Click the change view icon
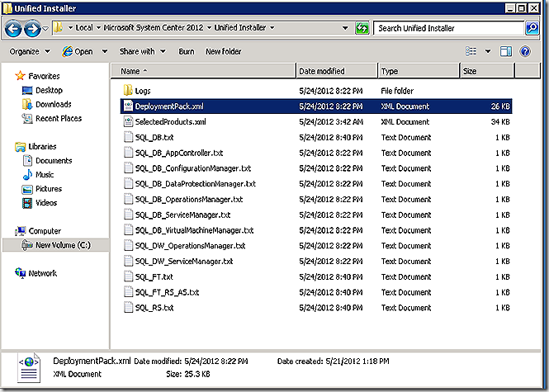Screen dimensions: 549x392 471,51
